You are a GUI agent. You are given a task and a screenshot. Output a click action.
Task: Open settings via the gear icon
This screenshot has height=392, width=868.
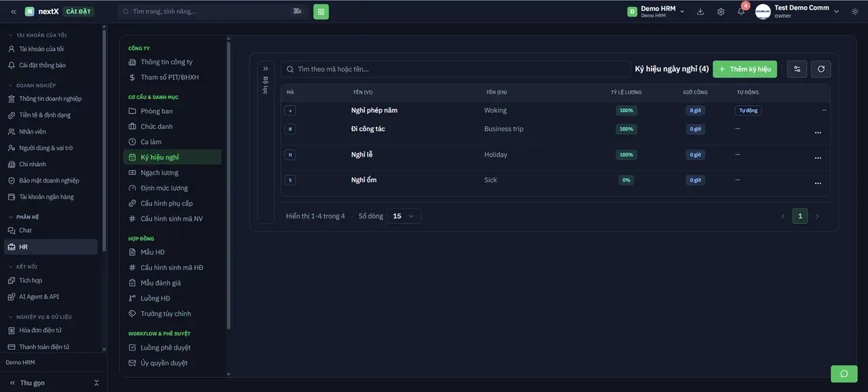click(x=721, y=12)
